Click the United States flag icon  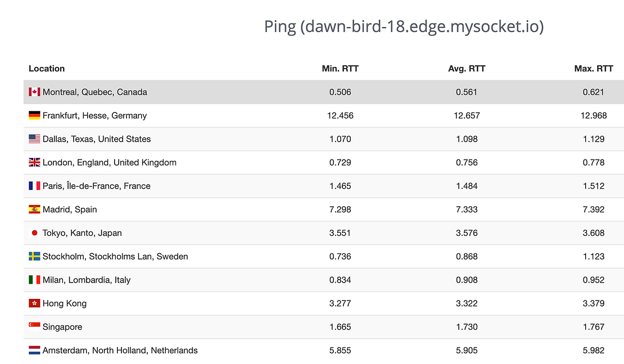34,139
